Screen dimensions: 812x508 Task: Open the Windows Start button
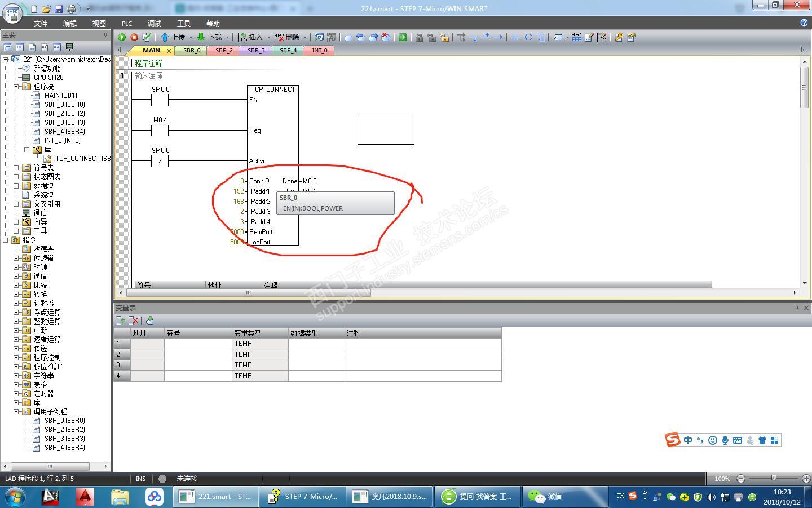[x=15, y=497]
